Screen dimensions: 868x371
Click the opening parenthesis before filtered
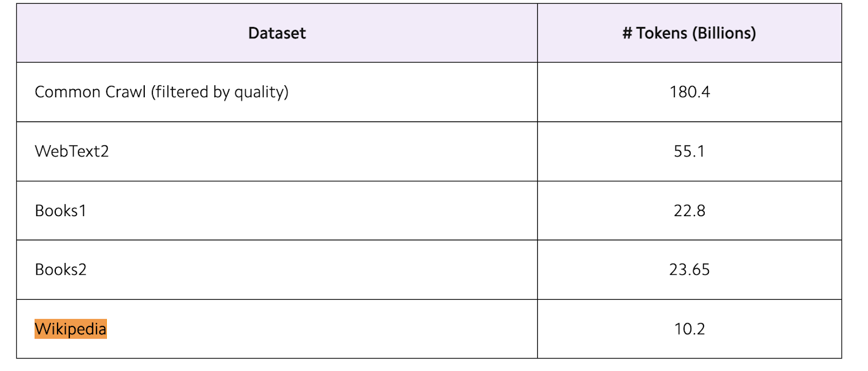pos(153,92)
